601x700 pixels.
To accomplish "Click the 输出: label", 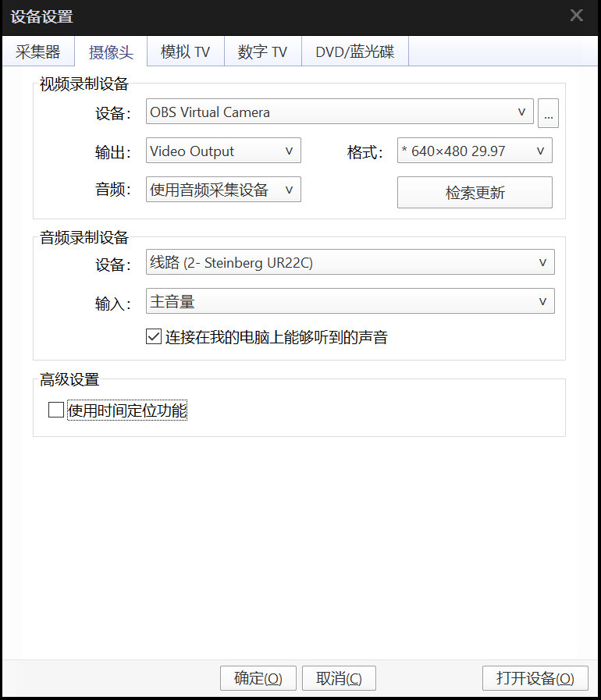I will pyautogui.click(x=112, y=152).
